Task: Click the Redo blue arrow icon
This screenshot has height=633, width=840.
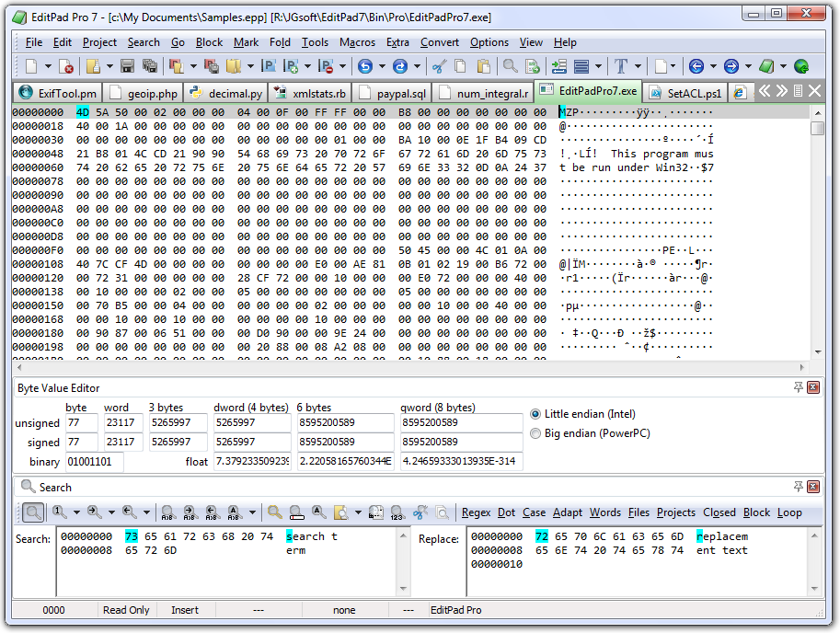Action: (x=400, y=66)
